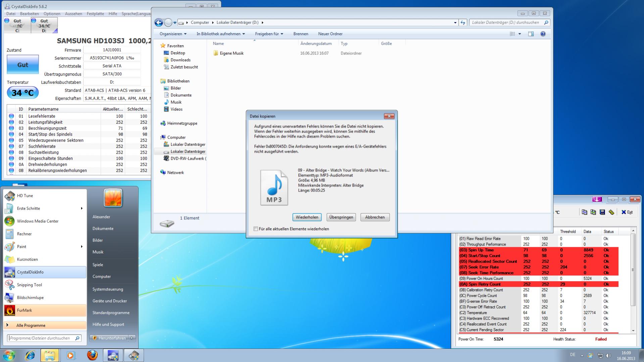Expand Paint jump list arrow

pyautogui.click(x=82, y=247)
